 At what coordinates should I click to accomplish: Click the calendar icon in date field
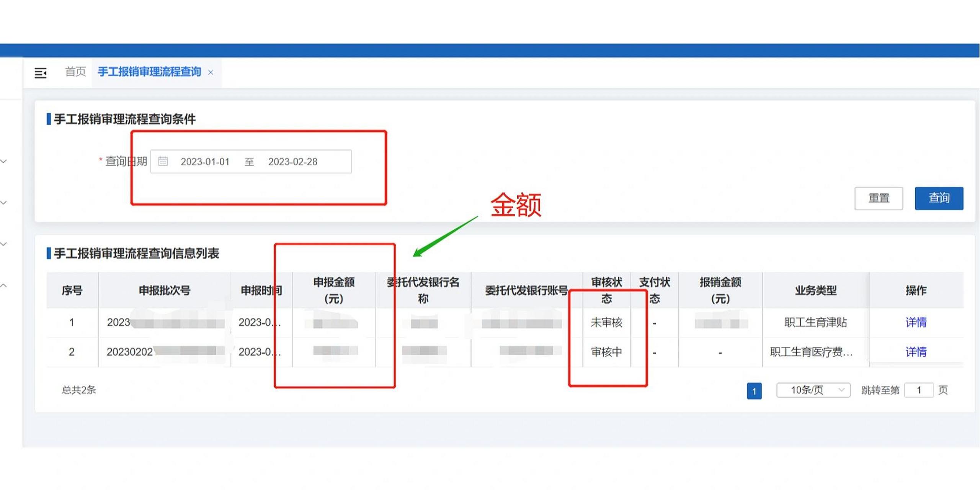(163, 161)
